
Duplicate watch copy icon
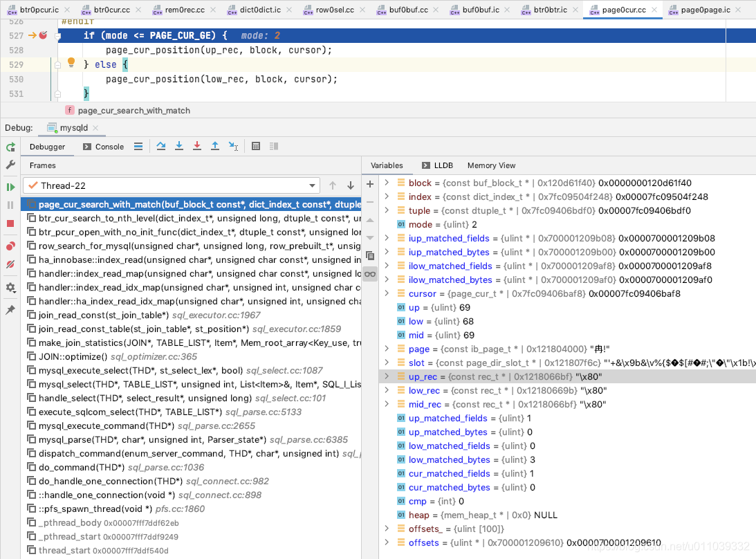pos(370,255)
